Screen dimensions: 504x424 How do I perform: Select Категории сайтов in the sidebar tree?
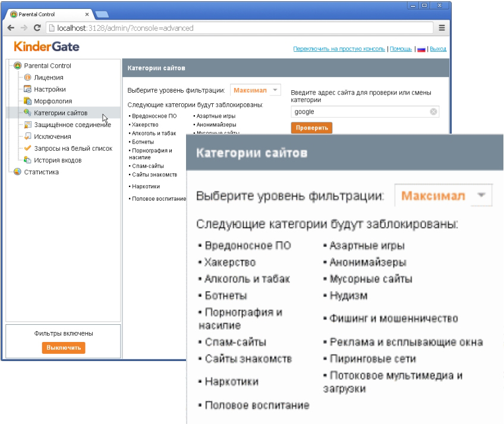tap(61, 113)
